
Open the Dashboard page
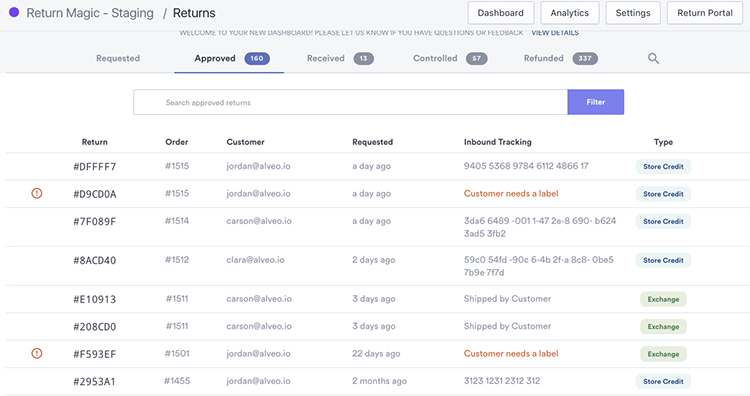(501, 13)
